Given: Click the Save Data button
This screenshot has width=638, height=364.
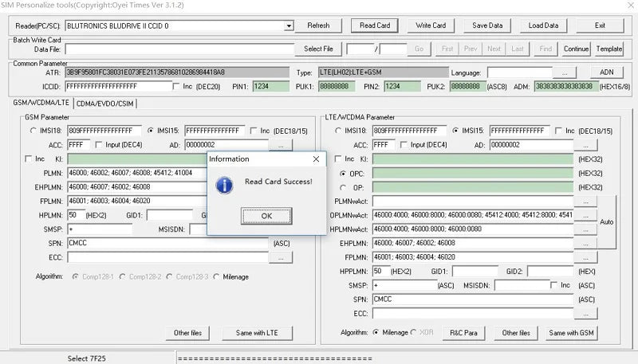Looking at the screenshot, I should 487,25.
